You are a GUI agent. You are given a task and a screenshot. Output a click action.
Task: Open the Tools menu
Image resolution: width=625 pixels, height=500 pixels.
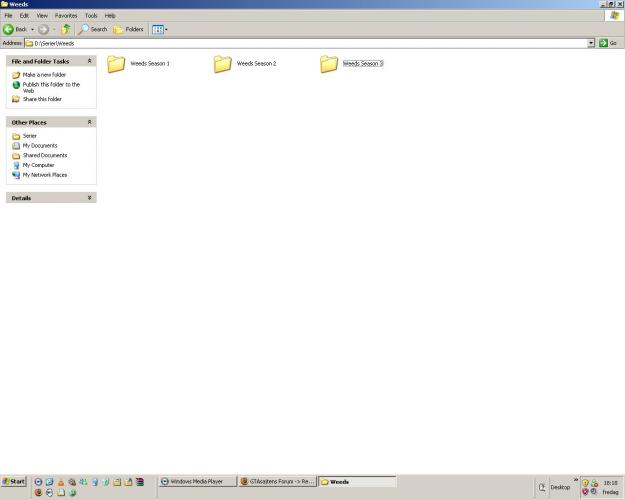91,16
